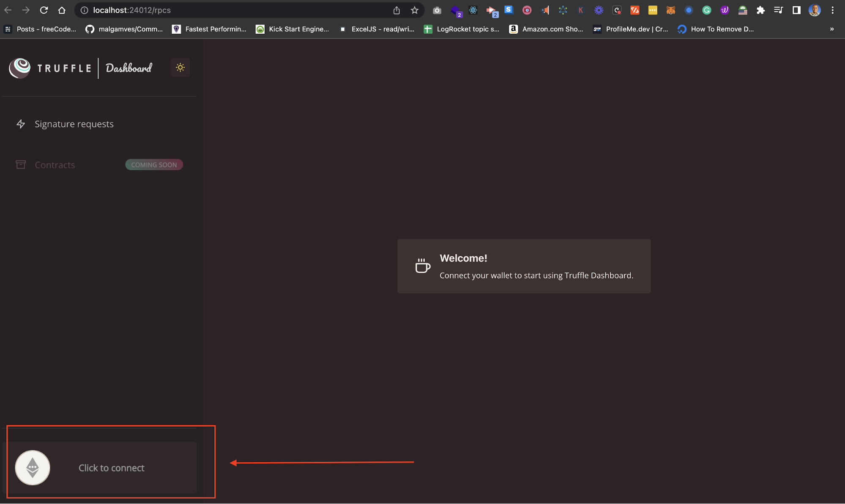This screenshot has height=504, width=845.
Task: Click the Ethereum diamond avatar icon
Action: click(33, 468)
